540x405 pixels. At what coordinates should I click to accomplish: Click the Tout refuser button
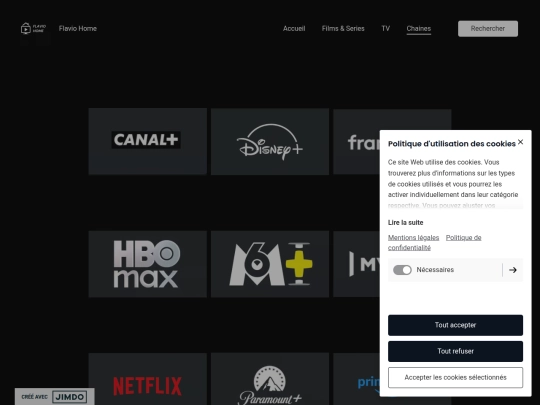tap(455, 351)
